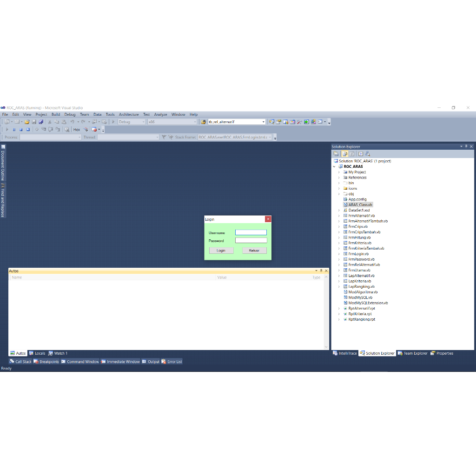Expand the My Project node

coord(339,172)
